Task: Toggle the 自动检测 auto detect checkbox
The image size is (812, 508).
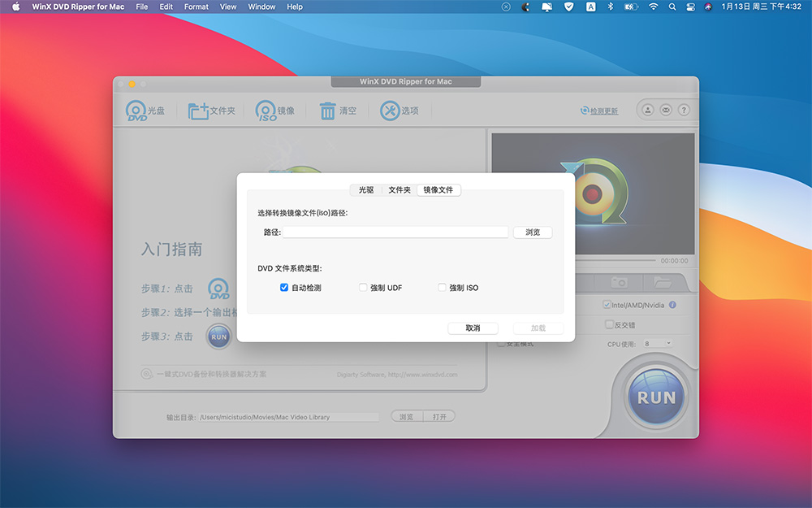Action: [x=283, y=287]
